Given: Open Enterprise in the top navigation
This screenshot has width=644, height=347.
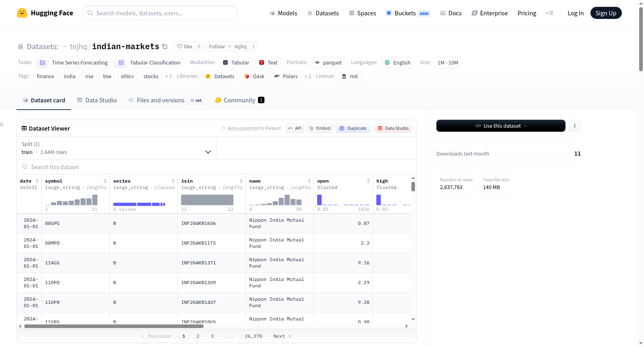Looking at the screenshot, I should [x=489, y=13].
